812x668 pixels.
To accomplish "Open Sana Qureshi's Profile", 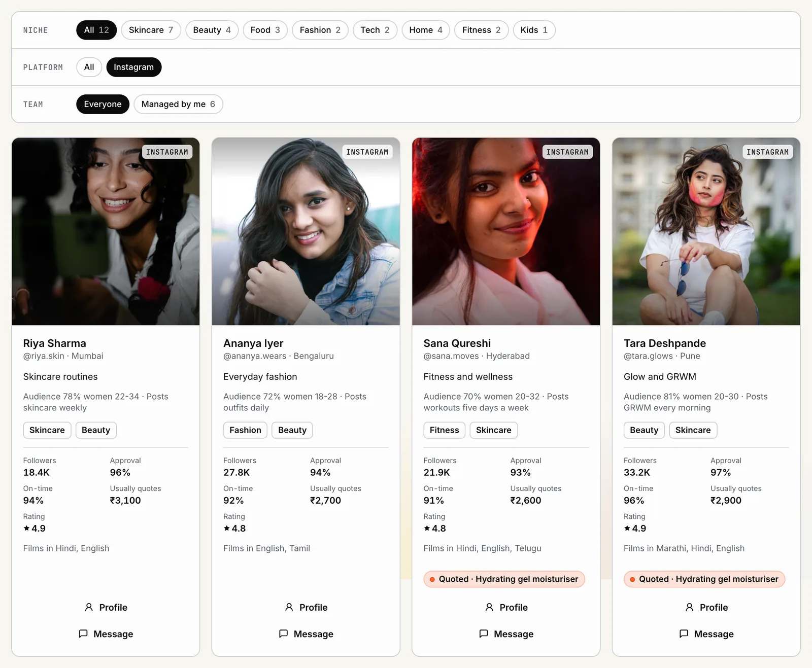I will (506, 607).
